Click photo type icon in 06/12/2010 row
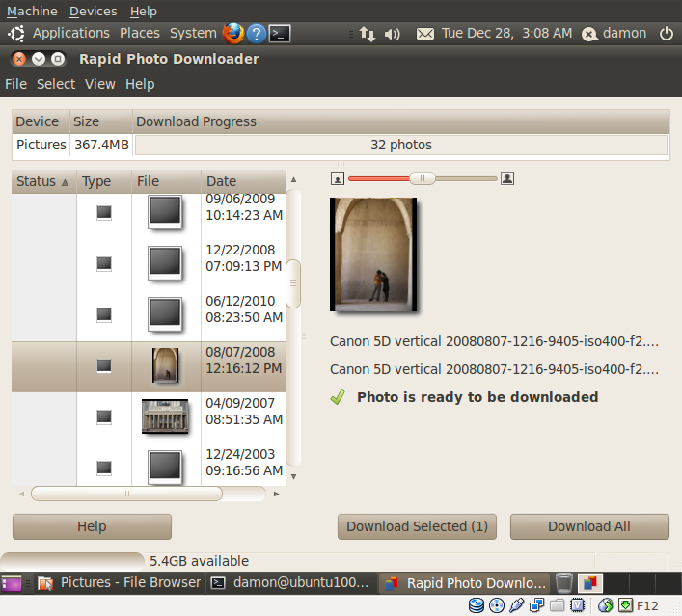Viewport: 682px width, 616px height. (104, 314)
